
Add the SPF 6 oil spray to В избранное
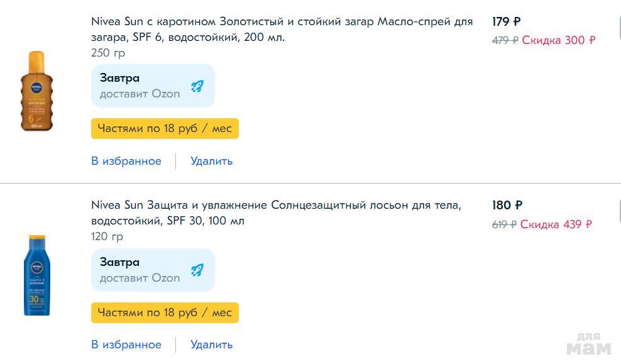click(x=126, y=161)
